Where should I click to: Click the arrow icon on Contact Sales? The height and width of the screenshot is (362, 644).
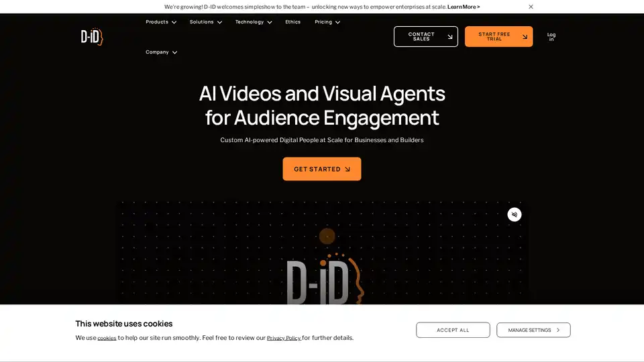(x=450, y=37)
